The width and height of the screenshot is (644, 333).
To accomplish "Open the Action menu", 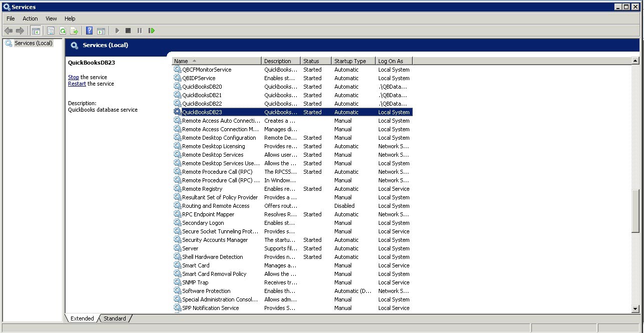I will tap(30, 18).
